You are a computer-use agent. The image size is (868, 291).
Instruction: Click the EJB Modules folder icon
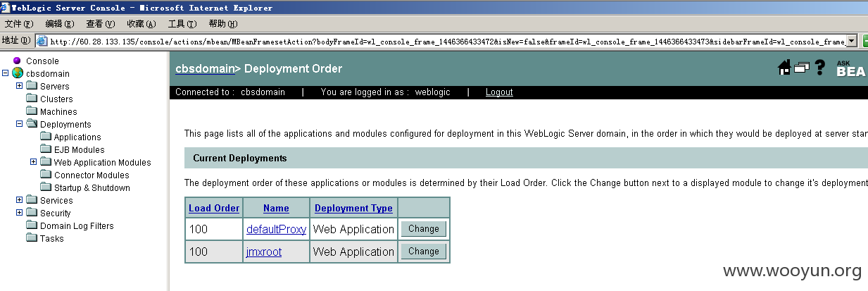(46, 149)
